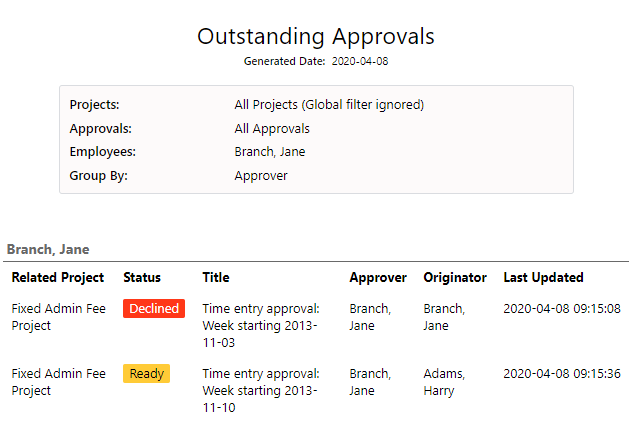Open time entry approval week starting 2013-11-10
The width and height of the screenshot is (637, 424).
(261, 391)
